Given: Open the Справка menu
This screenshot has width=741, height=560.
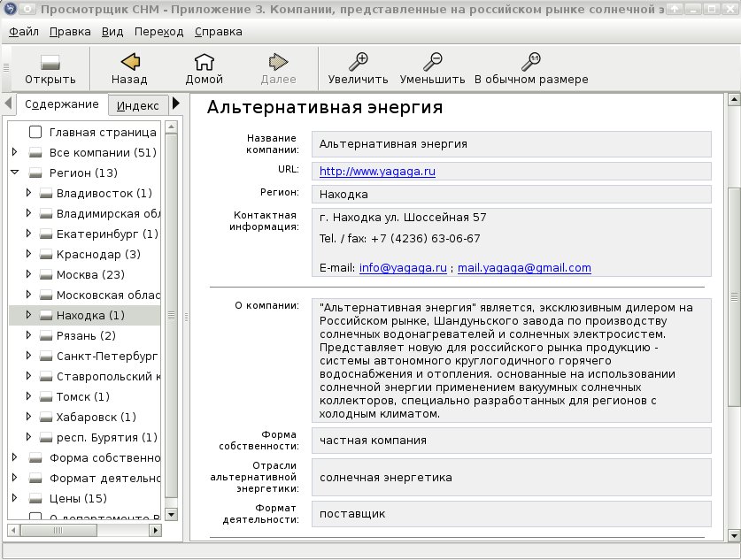Looking at the screenshot, I should click(x=219, y=32).
